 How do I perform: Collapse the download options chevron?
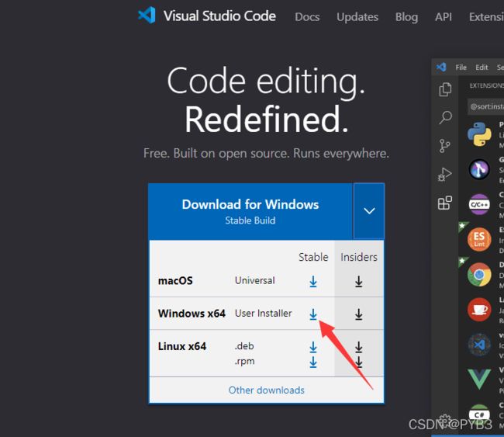[x=369, y=211]
